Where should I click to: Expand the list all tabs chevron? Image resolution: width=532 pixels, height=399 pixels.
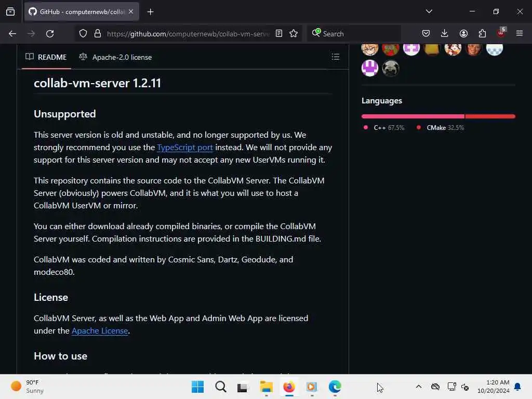point(429,11)
